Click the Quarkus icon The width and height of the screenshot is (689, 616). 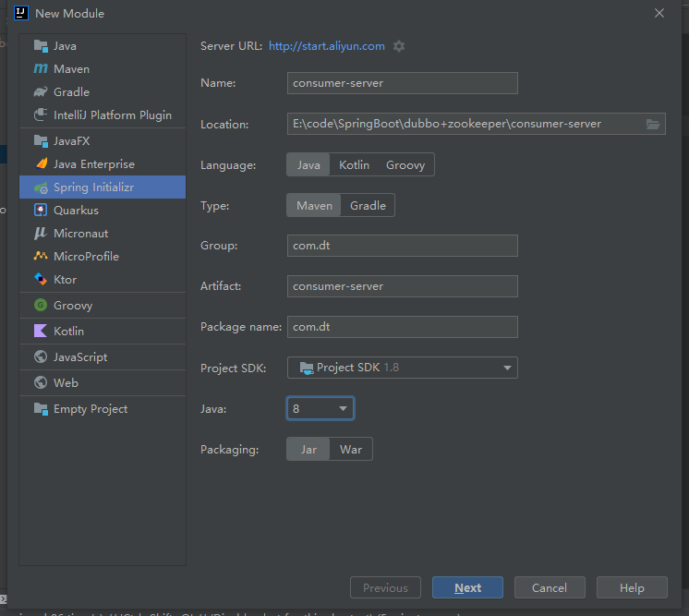point(41,210)
